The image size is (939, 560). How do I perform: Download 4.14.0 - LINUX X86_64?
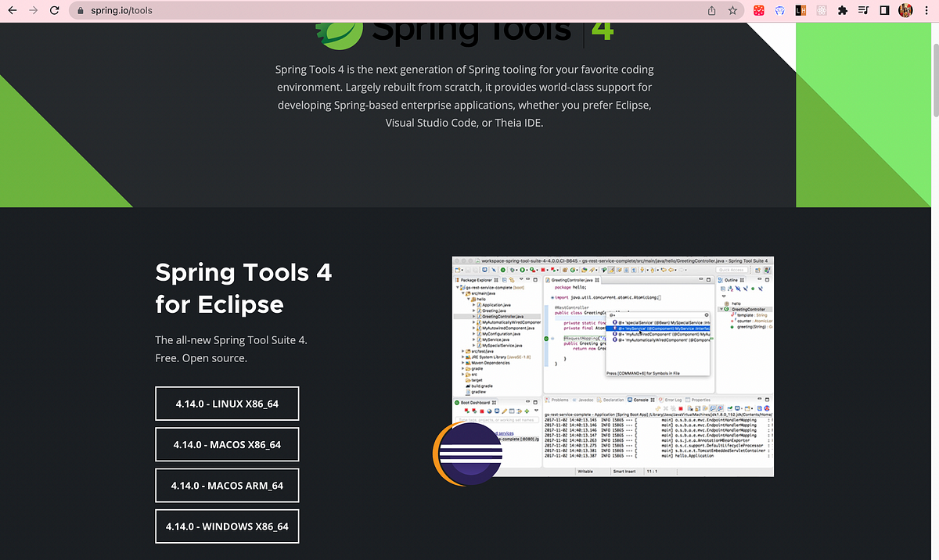(227, 404)
